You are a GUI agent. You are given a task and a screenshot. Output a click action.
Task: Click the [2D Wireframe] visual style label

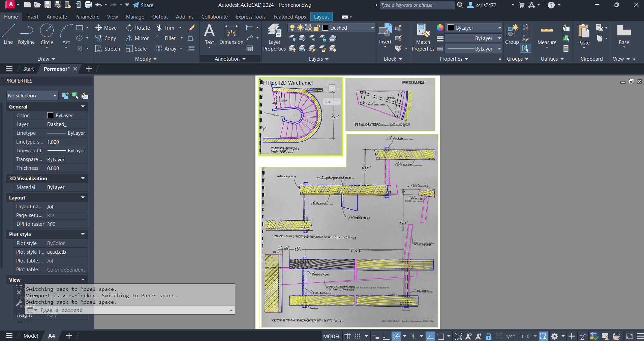(296, 83)
